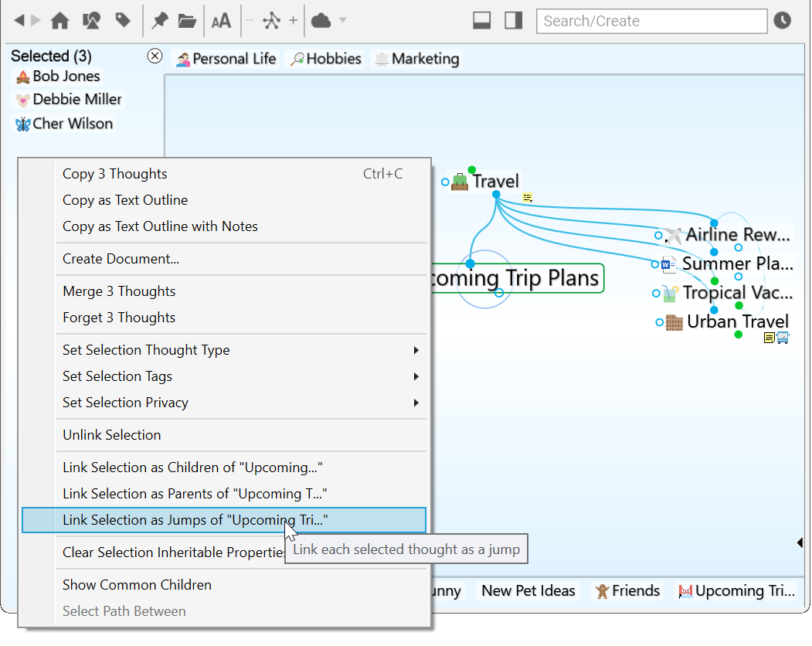This screenshot has height=646, width=812.
Task: Click the AA text size icon
Action: pyautogui.click(x=221, y=21)
